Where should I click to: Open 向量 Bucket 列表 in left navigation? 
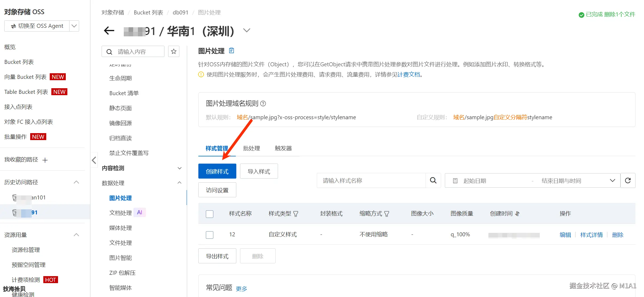click(x=25, y=77)
